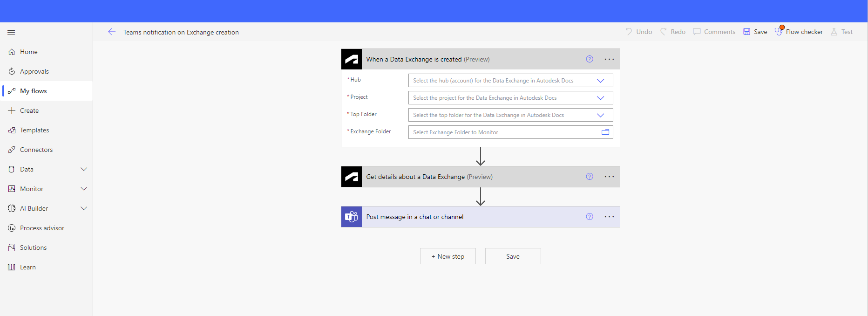Click the Process advisor icon
This screenshot has width=868, height=316.
[x=12, y=228]
